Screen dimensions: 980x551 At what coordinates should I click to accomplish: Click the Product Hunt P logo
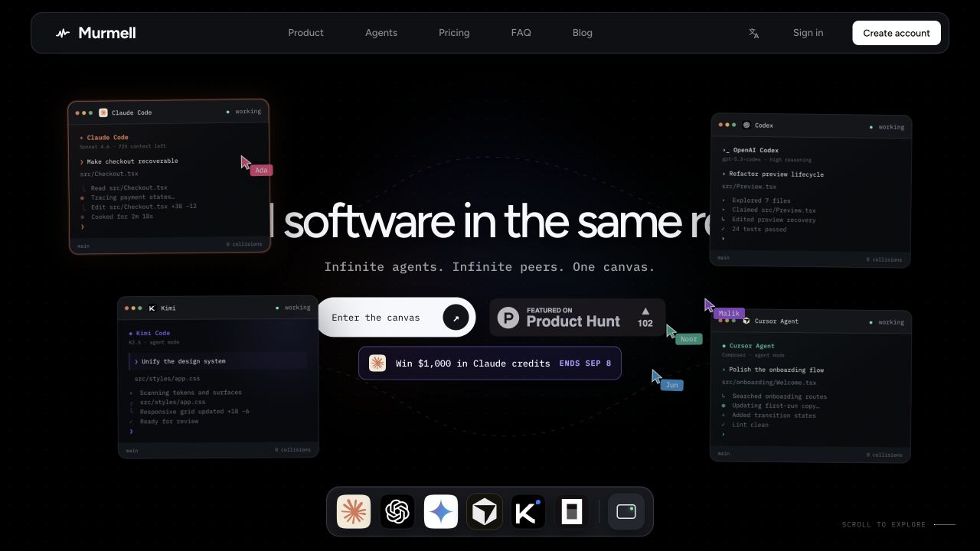click(508, 318)
